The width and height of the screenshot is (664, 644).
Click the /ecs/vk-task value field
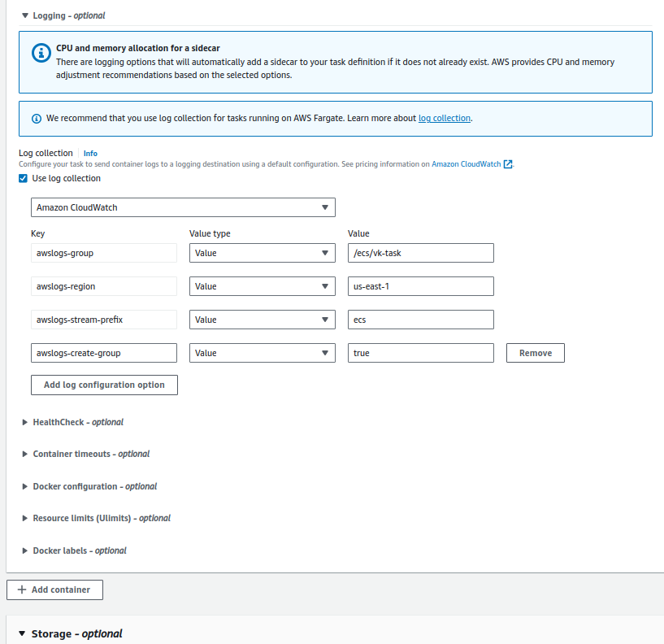pos(420,253)
